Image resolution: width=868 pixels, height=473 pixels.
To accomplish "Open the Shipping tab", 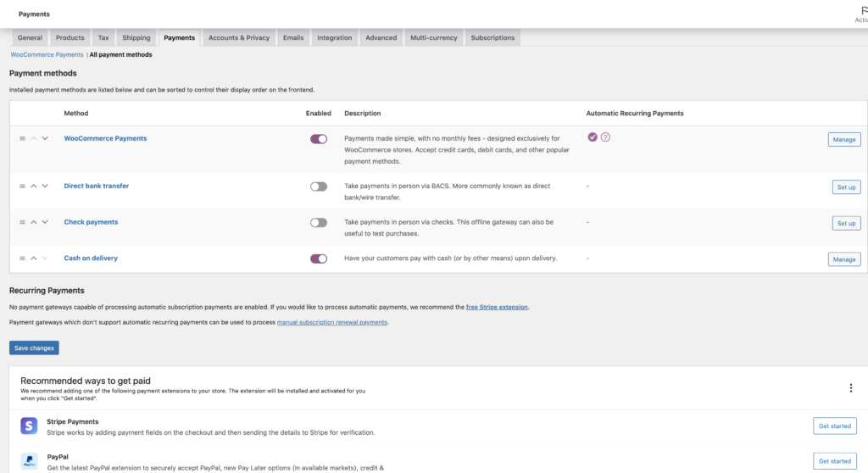I will (x=136, y=37).
